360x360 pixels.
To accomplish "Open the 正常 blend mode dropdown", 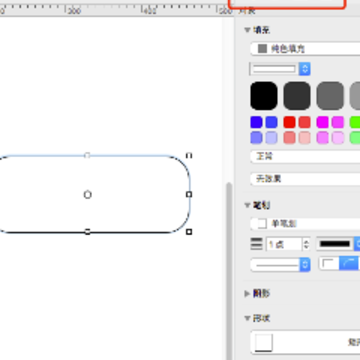I will 305,156.
